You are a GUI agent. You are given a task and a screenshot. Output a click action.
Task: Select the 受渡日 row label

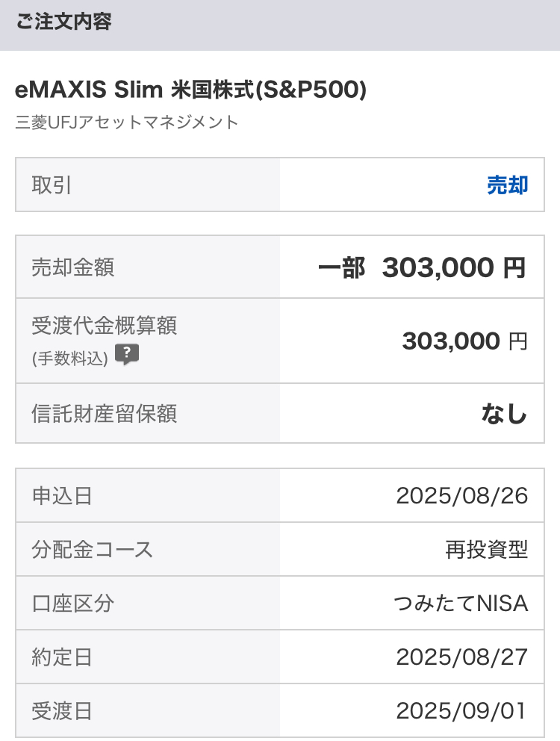(62, 711)
